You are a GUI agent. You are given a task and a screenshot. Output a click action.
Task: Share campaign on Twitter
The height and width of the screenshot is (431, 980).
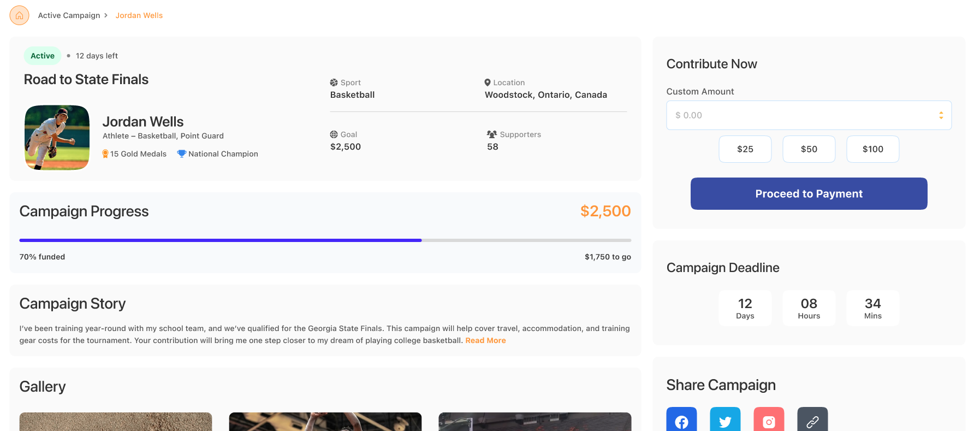[725, 421]
